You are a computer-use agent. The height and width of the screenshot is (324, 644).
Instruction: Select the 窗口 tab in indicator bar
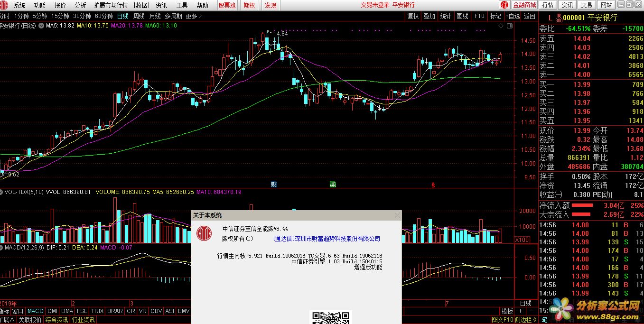(x=18, y=311)
